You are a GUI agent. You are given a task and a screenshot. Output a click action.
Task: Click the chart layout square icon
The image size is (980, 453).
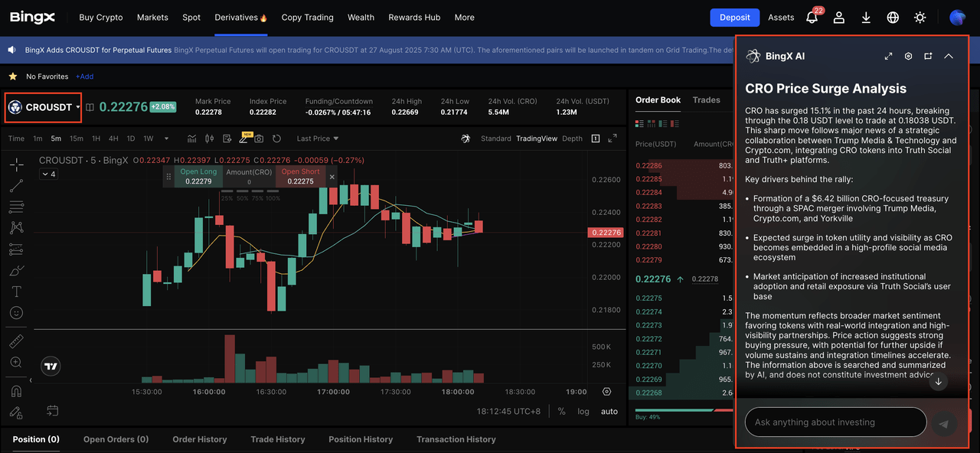pos(596,139)
